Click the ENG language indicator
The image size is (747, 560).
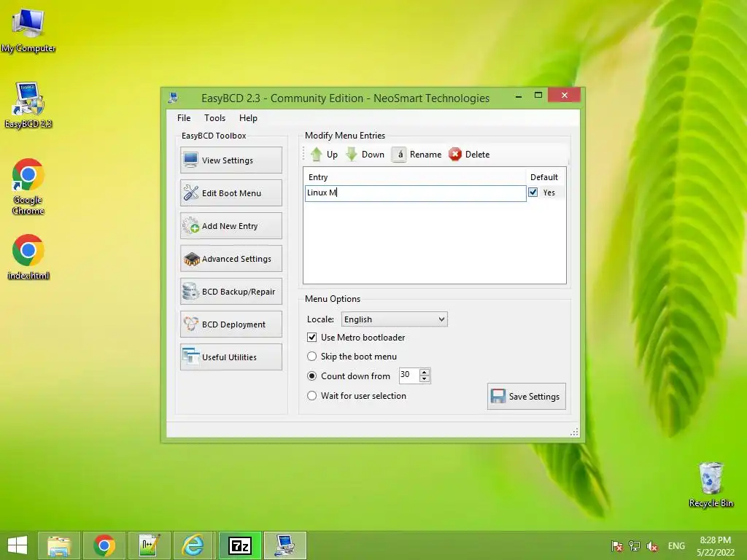pos(676,545)
